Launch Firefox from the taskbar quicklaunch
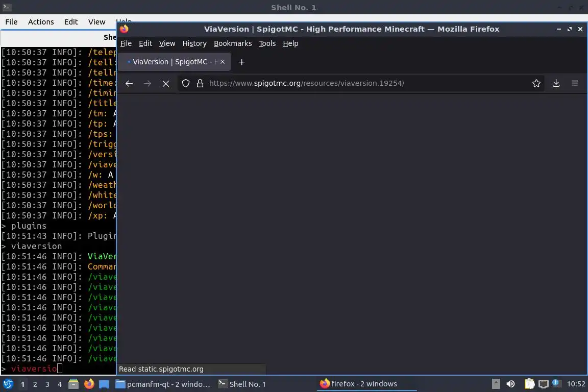 point(89,384)
